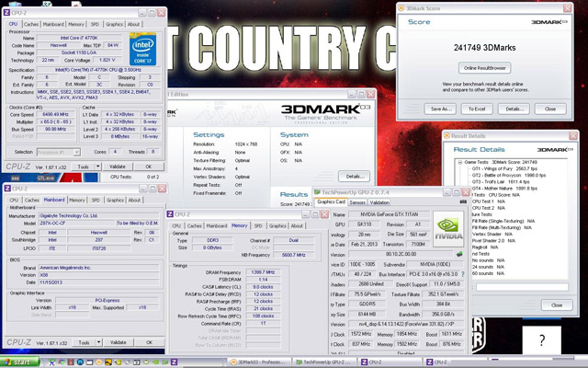Click the 3DMark Score window title icon

click(x=401, y=8)
